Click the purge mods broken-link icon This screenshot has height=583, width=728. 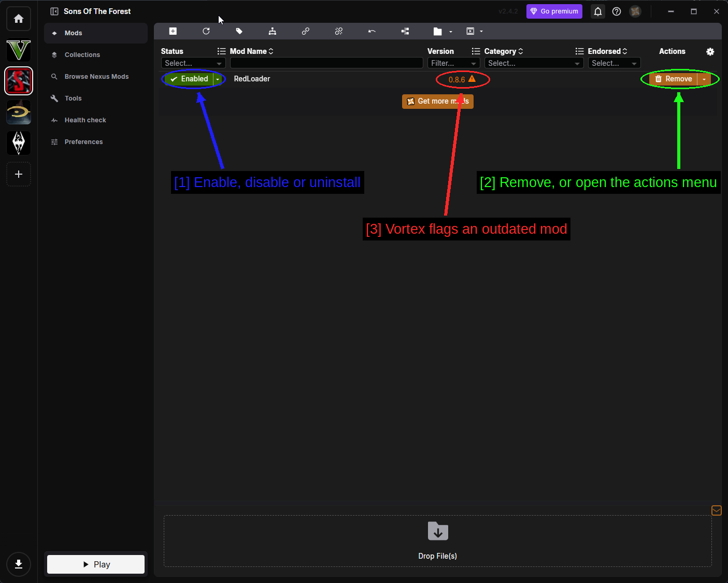point(339,31)
